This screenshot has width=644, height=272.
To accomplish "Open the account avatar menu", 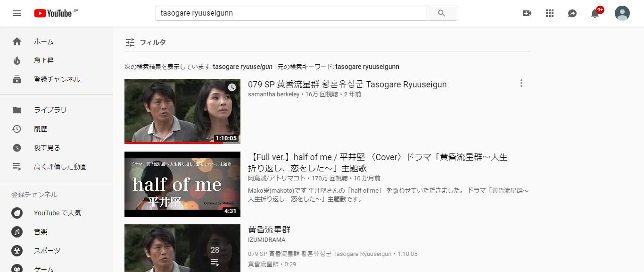I will click(622, 13).
